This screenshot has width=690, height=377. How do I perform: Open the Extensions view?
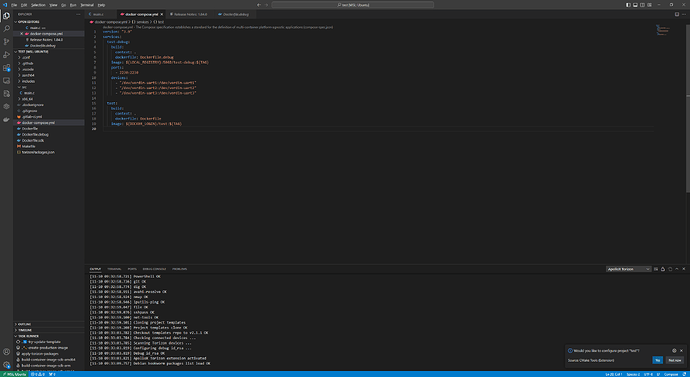coord(6,68)
